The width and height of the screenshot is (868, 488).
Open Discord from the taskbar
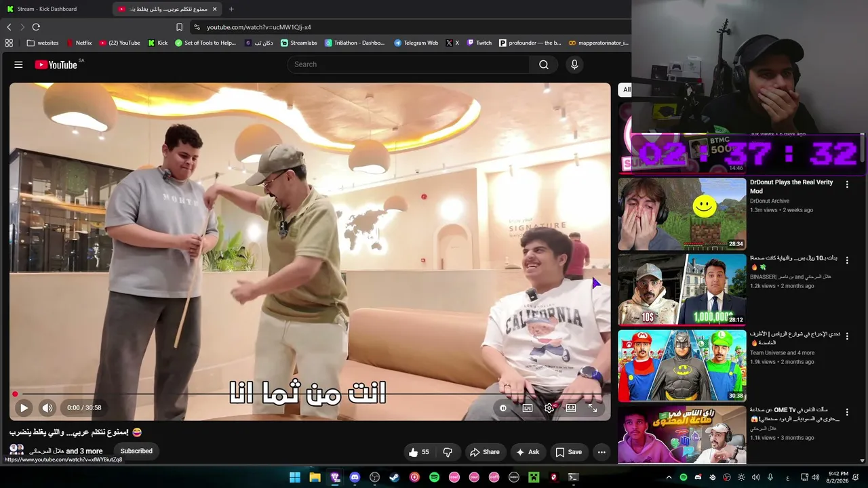coord(355,477)
